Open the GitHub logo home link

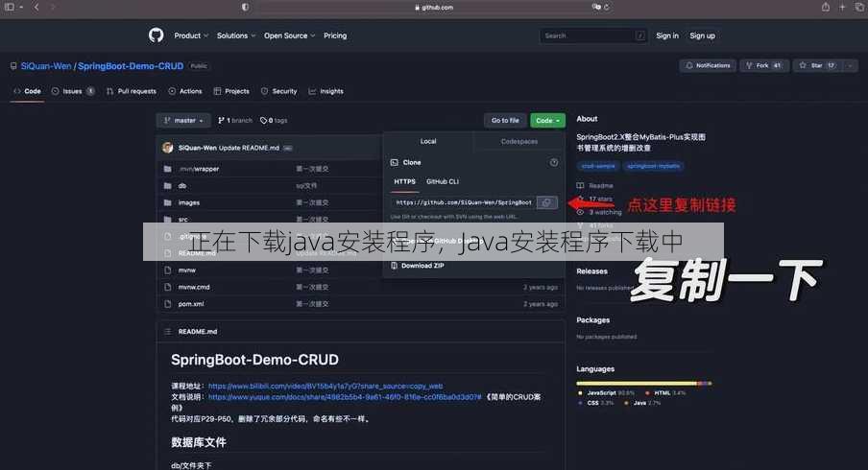[157, 35]
